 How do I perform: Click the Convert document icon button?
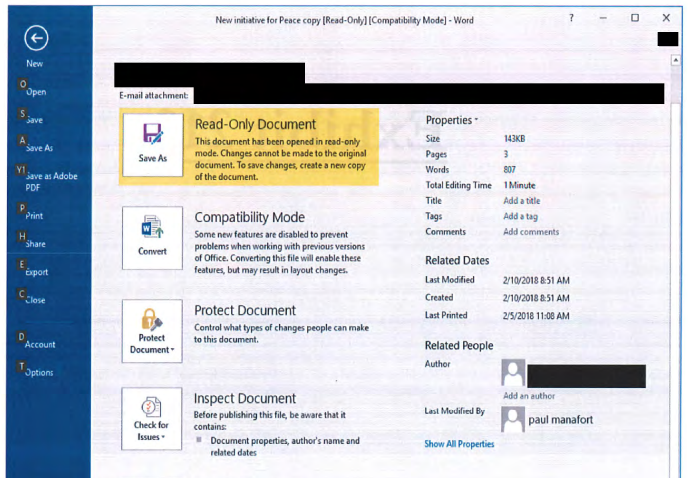coord(152,237)
